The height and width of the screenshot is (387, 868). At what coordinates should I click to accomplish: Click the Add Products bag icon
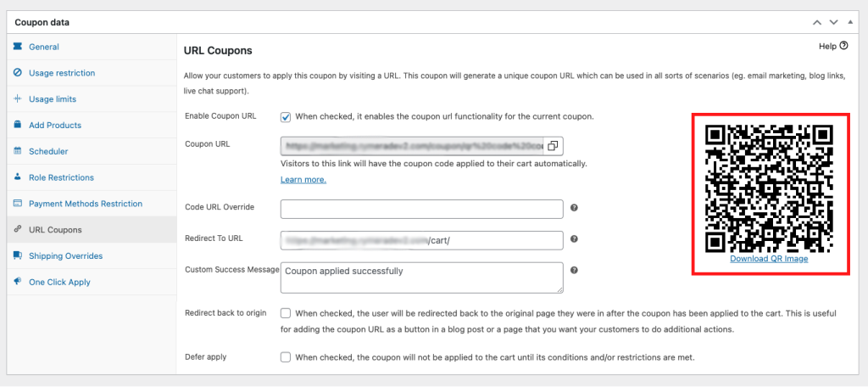pos(17,125)
